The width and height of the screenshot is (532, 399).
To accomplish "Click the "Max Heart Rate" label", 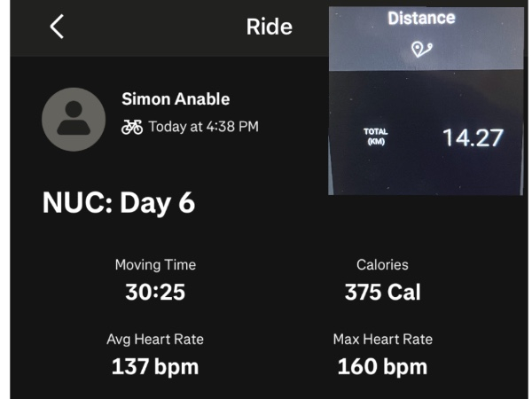I will pyautogui.click(x=382, y=340).
